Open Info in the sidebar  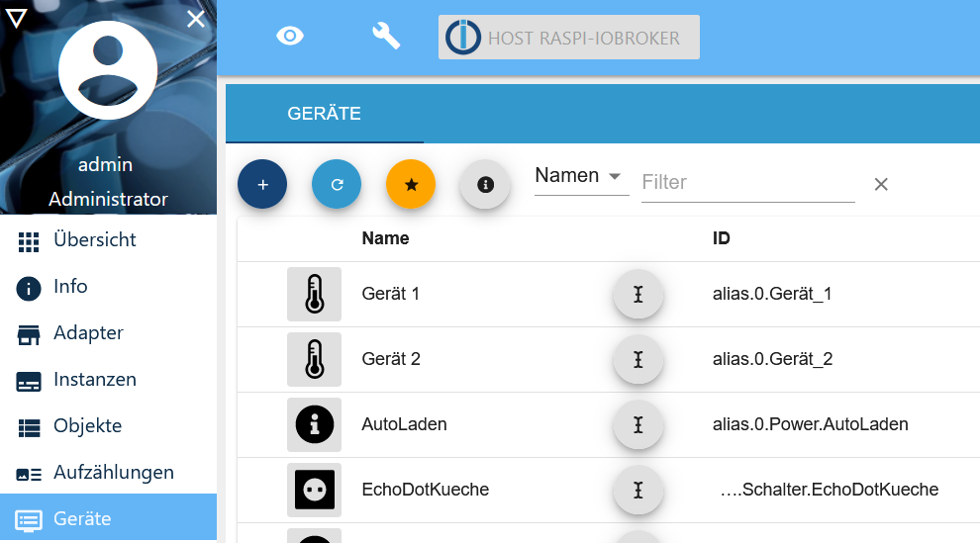(108, 287)
